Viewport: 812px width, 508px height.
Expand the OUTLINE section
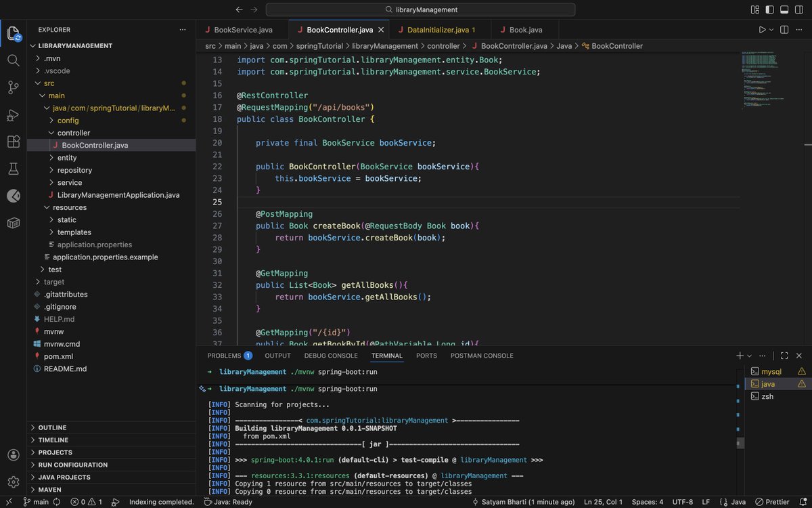click(111, 428)
